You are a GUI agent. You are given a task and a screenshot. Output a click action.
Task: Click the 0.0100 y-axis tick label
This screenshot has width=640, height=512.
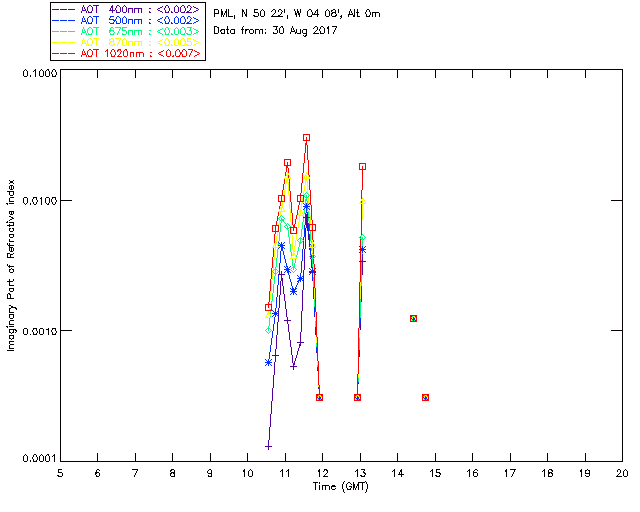pos(39,201)
